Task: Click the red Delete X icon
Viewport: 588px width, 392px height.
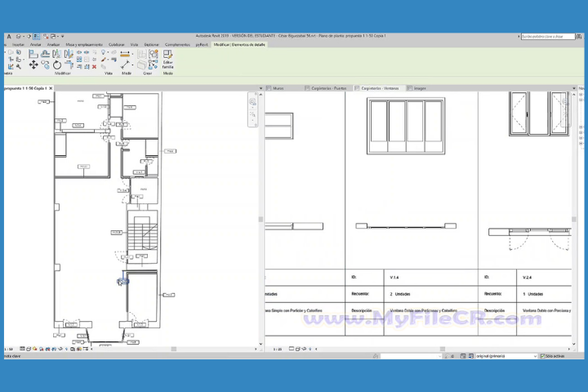Action: point(94,67)
